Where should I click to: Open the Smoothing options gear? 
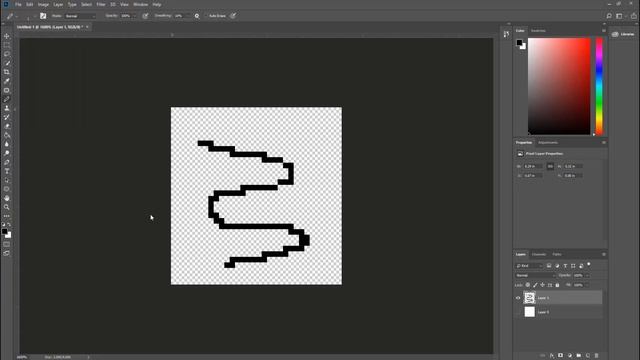click(197, 16)
